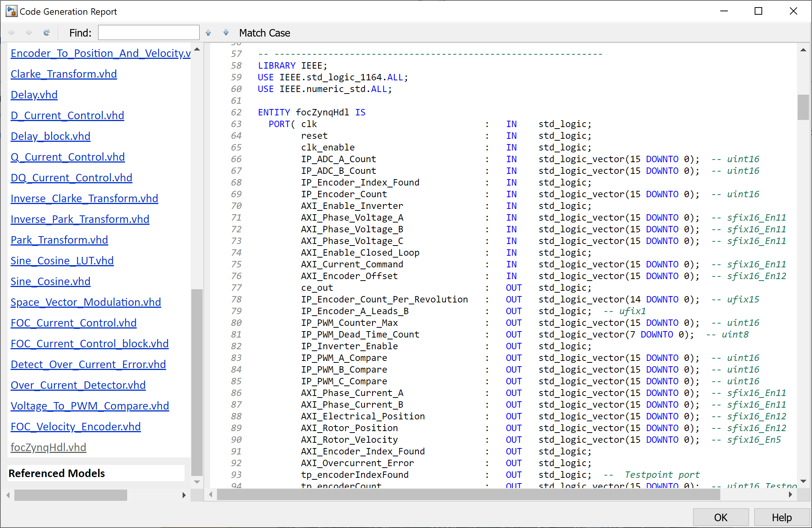Viewport: 812px width, 528px height.
Task: Maximize the Code Generation Report window
Action: click(x=758, y=11)
